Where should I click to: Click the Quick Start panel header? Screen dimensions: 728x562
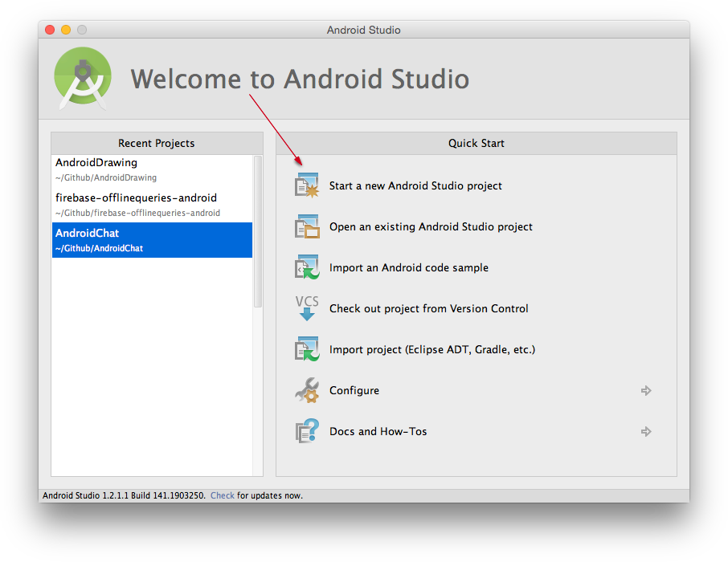[476, 144]
